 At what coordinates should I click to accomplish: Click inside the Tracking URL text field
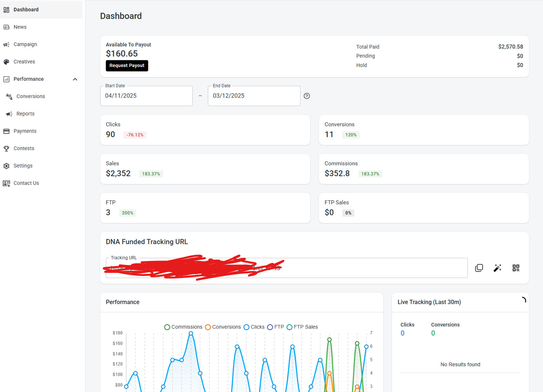click(x=358, y=268)
